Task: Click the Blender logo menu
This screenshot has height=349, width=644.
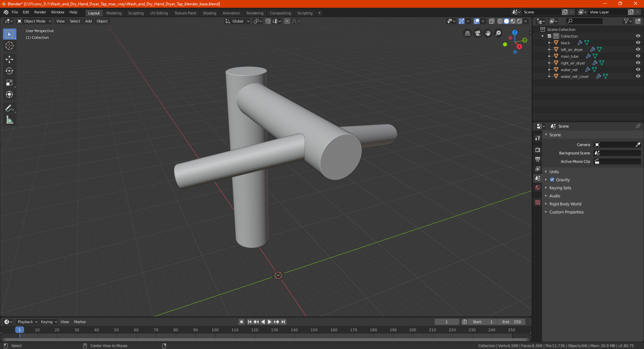Action: (x=6, y=12)
